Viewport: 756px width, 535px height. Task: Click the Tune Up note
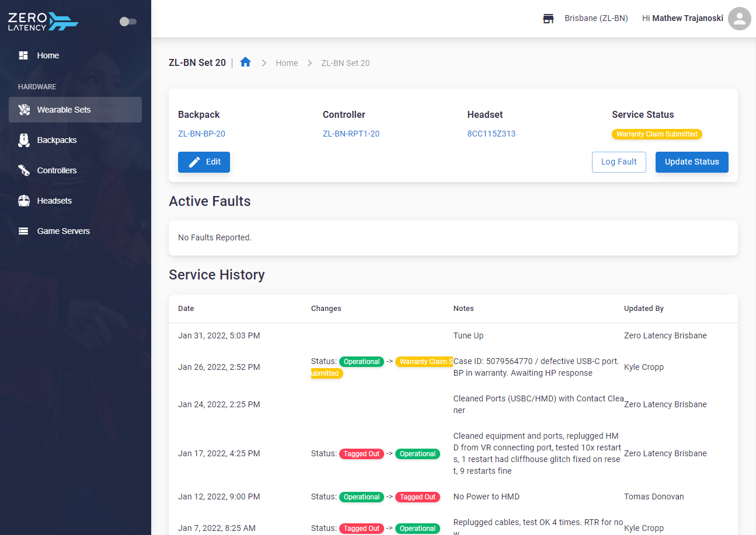[x=468, y=336]
